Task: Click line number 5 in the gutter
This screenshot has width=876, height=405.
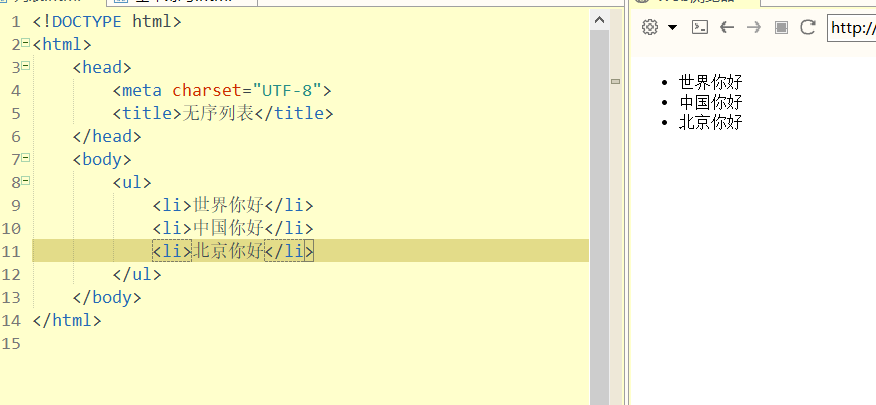Action: pos(15,113)
